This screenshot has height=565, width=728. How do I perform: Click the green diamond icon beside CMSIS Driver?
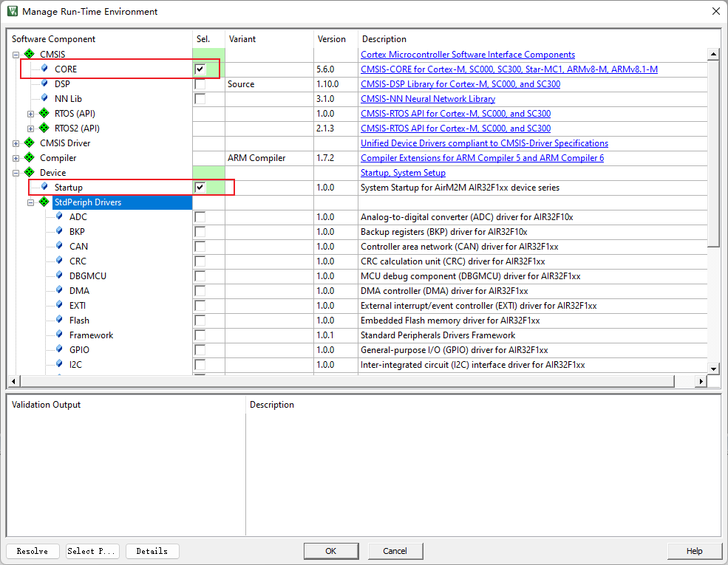point(30,143)
